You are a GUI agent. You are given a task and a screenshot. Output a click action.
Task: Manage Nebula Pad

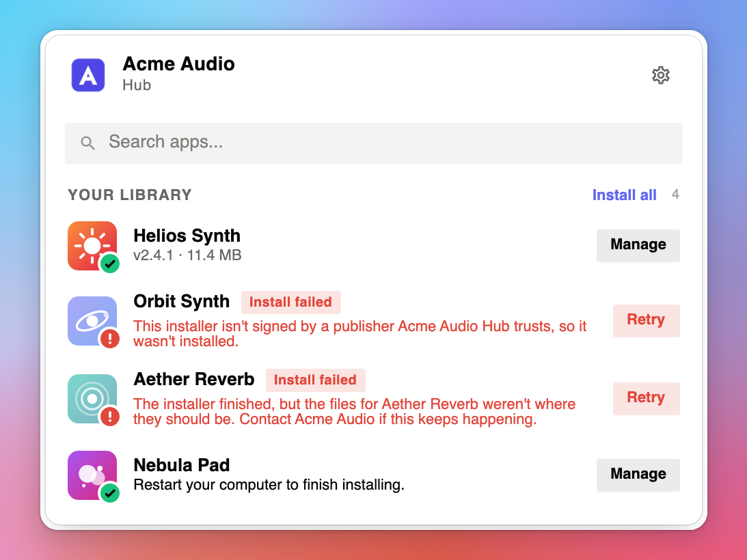tap(638, 475)
